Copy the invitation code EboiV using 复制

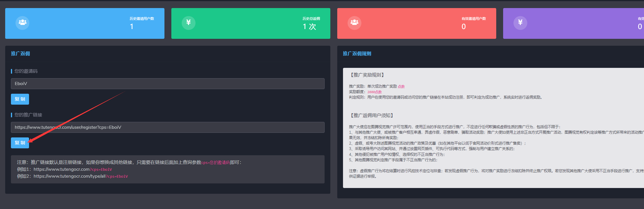(x=20, y=99)
